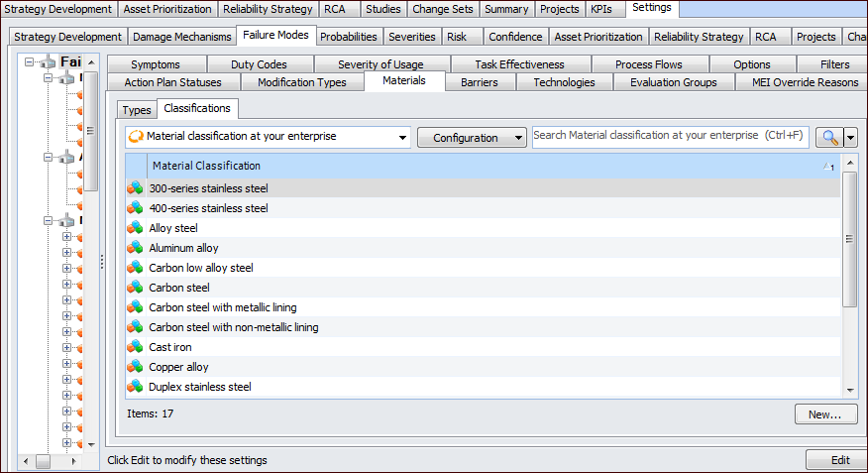
Task: Select the Classifications tab
Action: click(x=197, y=108)
